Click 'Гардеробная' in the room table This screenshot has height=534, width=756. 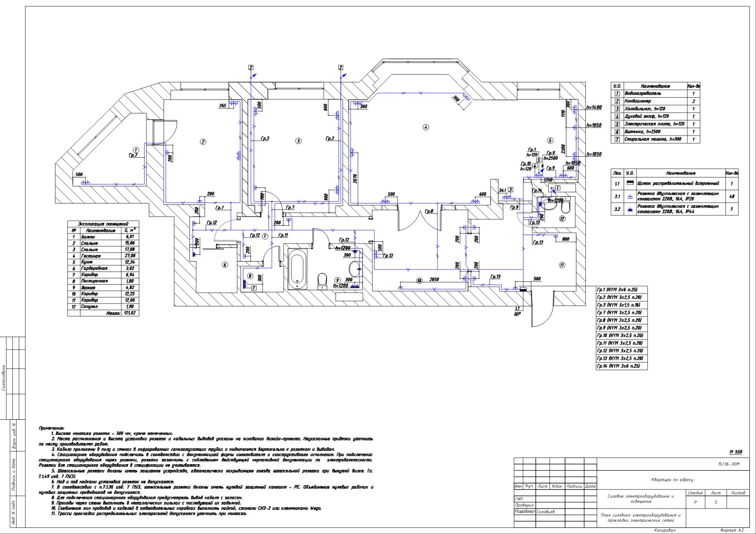click(94, 269)
